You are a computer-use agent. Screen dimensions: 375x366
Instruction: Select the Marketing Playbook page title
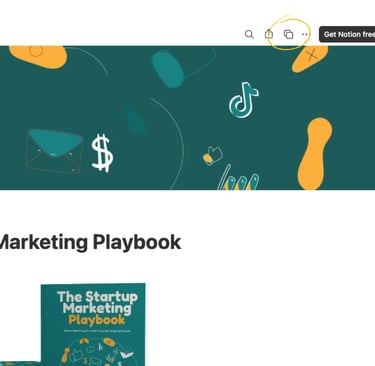coord(90,242)
